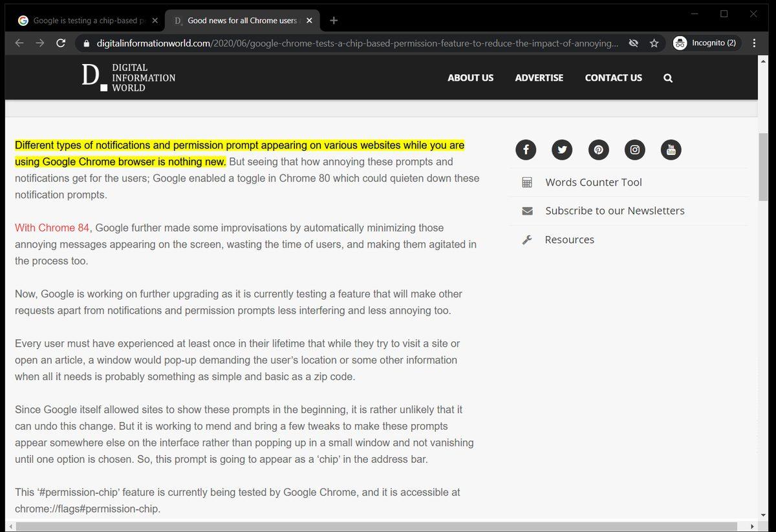Click the address bar URL field
The height and width of the screenshot is (532, 776).
tap(356, 43)
